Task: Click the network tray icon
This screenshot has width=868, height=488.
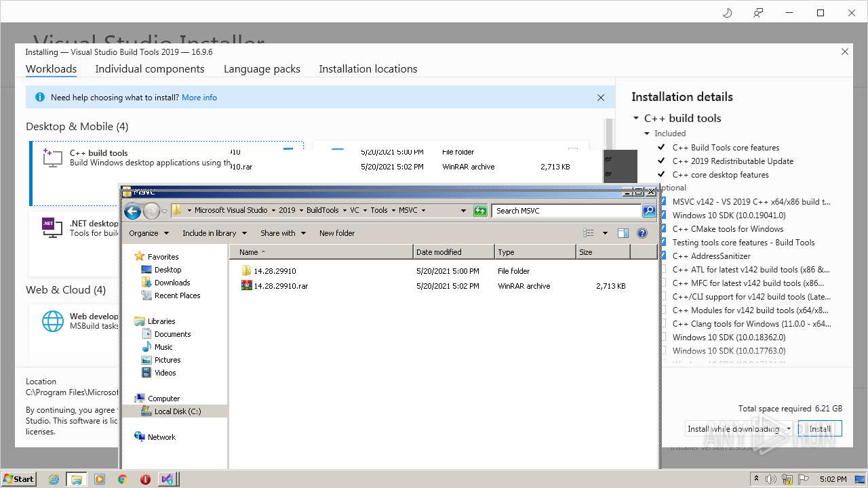Action: click(789, 479)
